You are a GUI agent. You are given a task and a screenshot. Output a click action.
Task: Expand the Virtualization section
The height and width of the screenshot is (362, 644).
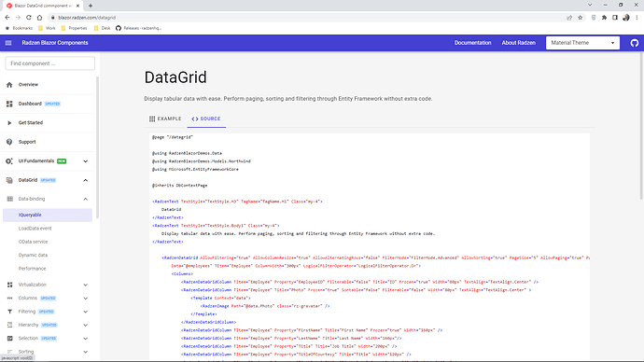(x=86, y=285)
